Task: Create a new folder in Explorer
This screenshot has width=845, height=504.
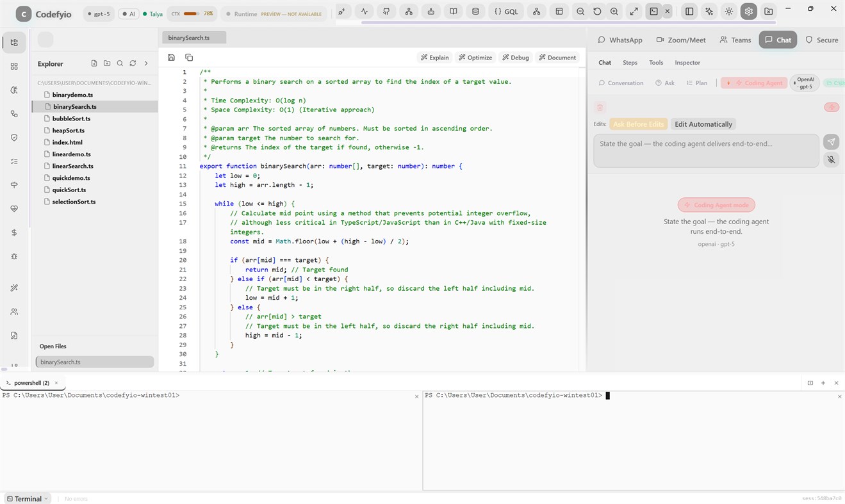Action: click(x=107, y=63)
